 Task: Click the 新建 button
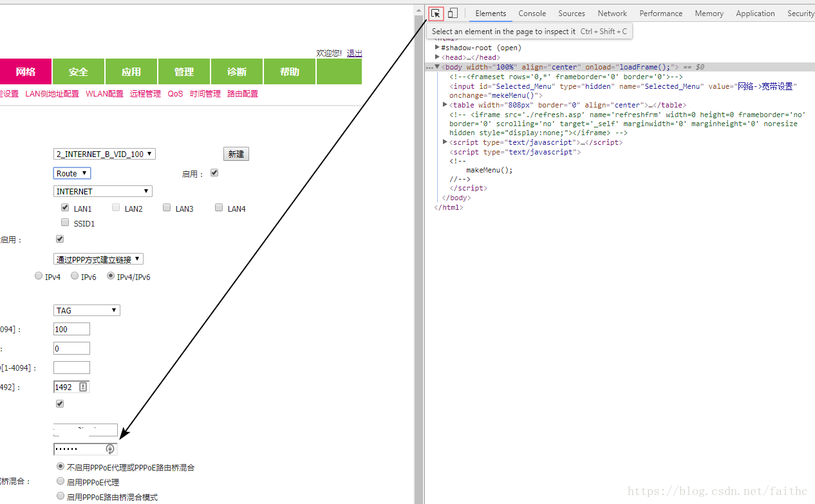click(236, 154)
